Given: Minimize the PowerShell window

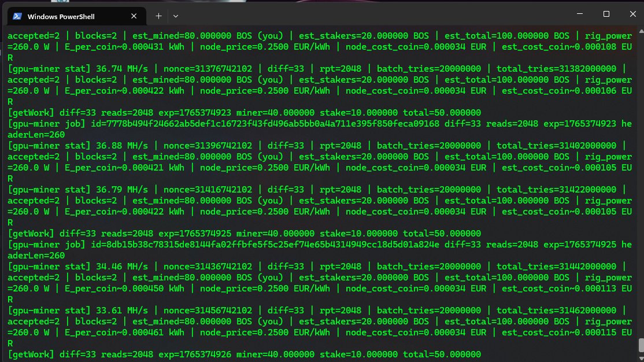Looking at the screenshot, I should point(580,14).
